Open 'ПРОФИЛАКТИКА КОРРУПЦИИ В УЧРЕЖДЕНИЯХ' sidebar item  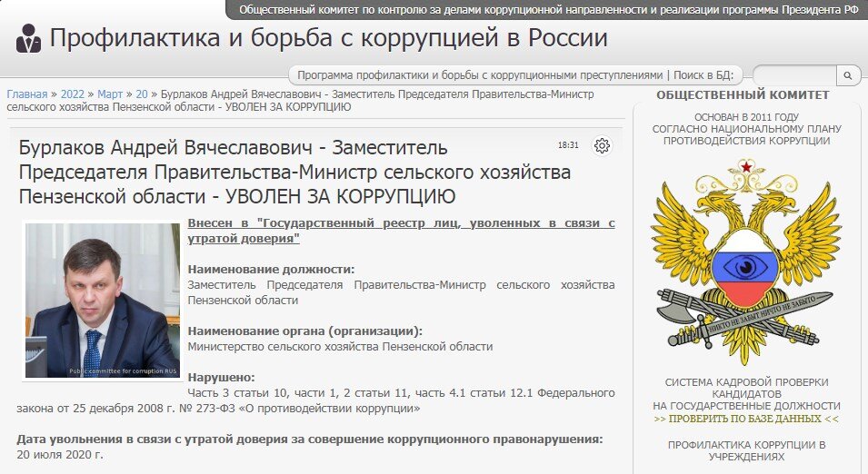coord(746,450)
